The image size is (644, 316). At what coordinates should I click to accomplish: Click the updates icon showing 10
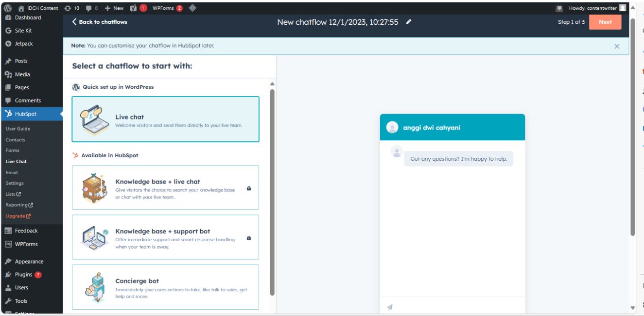72,8
